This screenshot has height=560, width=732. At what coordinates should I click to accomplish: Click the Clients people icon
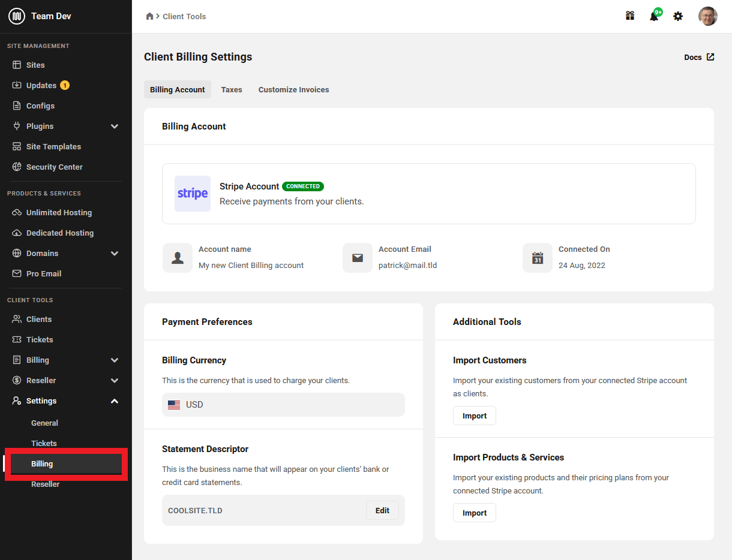coord(17,319)
